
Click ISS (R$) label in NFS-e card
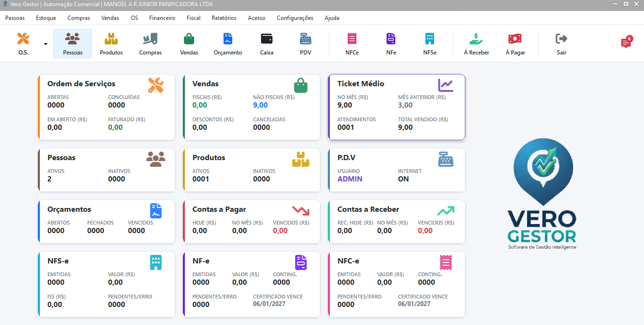(x=56, y=297)
